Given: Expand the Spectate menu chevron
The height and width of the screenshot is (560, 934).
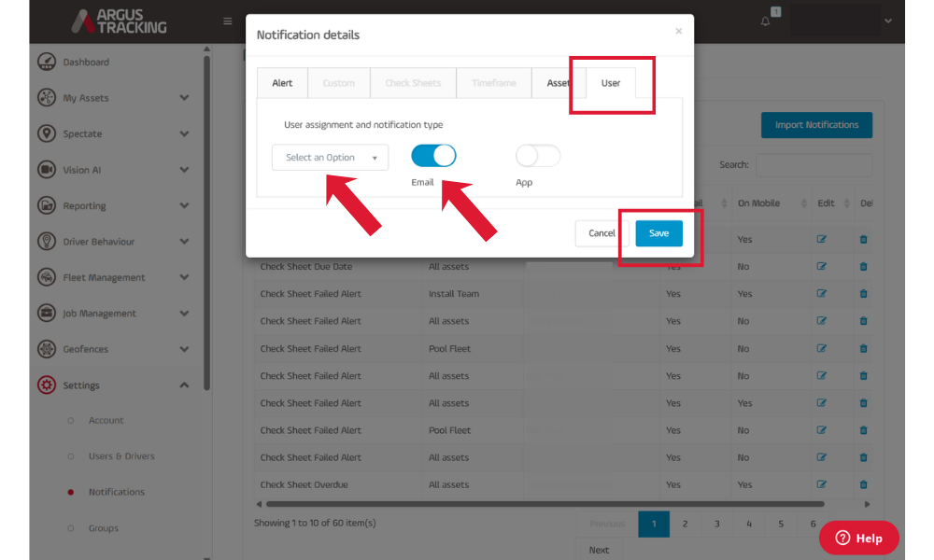Looking at the screenshot, I should (x=184, y=133).
